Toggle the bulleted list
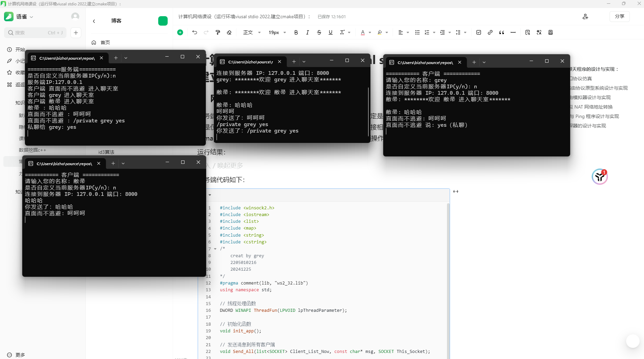This screenshot has height=359, width=644. click(417, 32)
